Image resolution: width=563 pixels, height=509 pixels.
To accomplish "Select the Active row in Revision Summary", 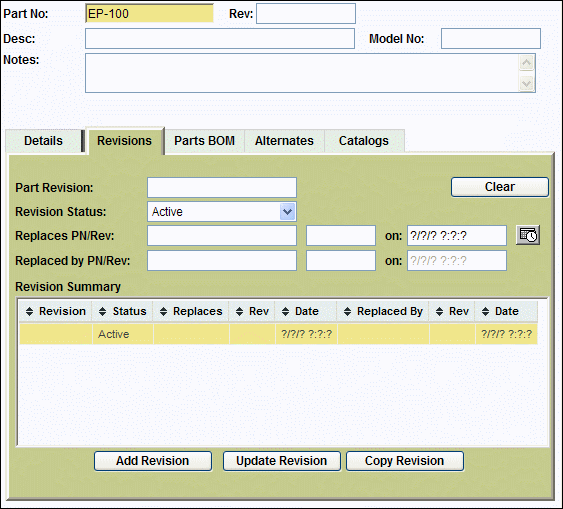I will 278,334.
